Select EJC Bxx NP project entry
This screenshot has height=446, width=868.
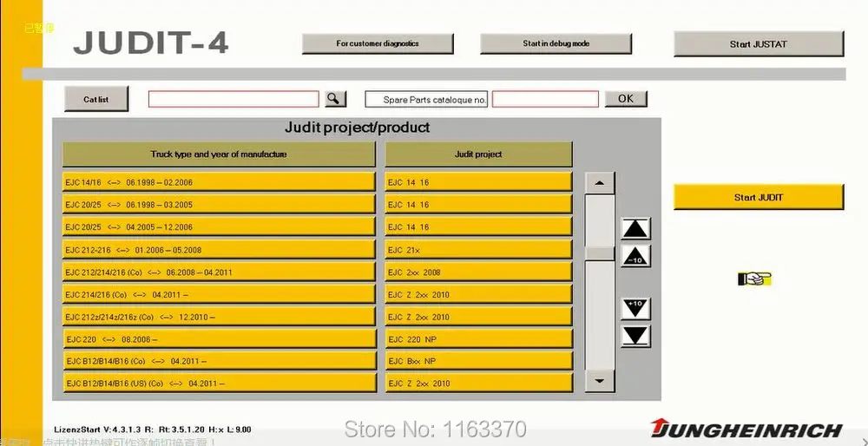pos(478,361)
